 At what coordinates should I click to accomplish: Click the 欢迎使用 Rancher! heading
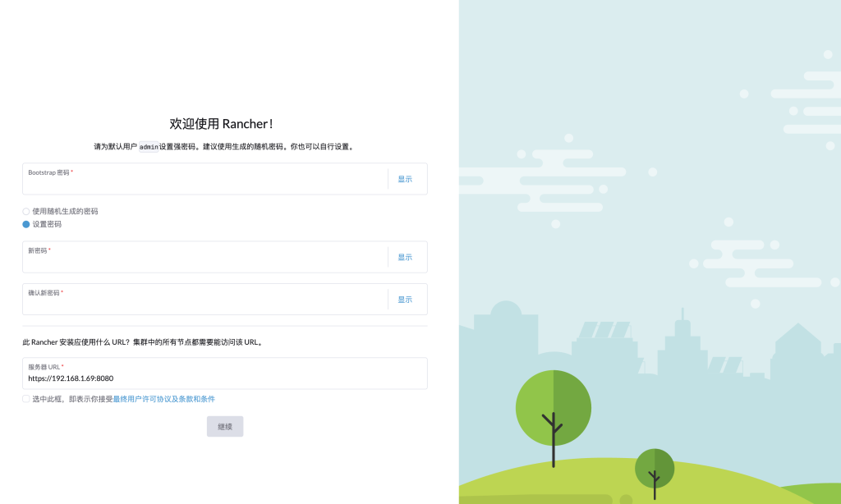[x=222, y=124]
